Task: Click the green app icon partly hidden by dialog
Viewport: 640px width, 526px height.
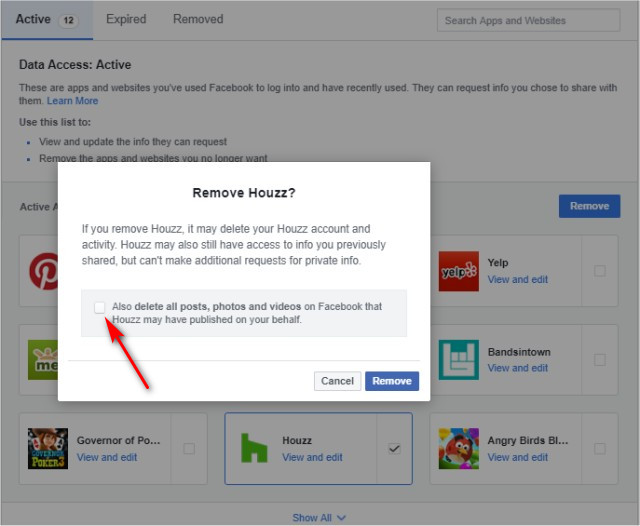Action: (x=43, y=360)
